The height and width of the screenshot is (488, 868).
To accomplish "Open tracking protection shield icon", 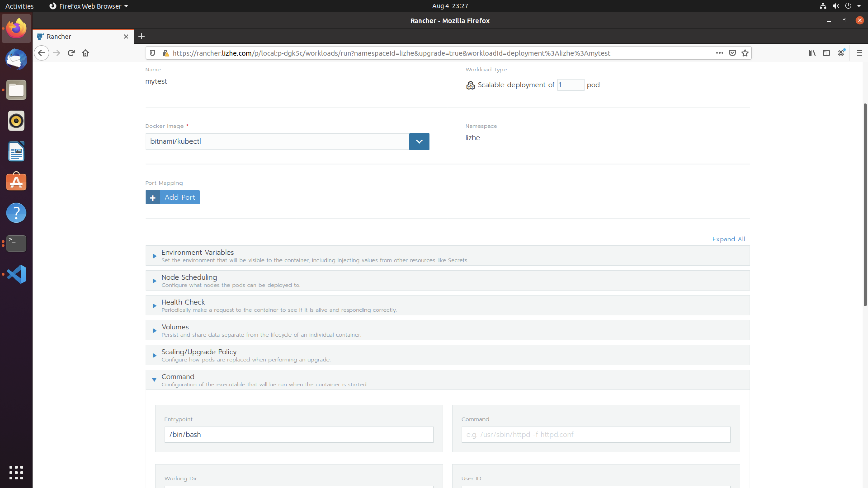I will [x=152, y=53].
